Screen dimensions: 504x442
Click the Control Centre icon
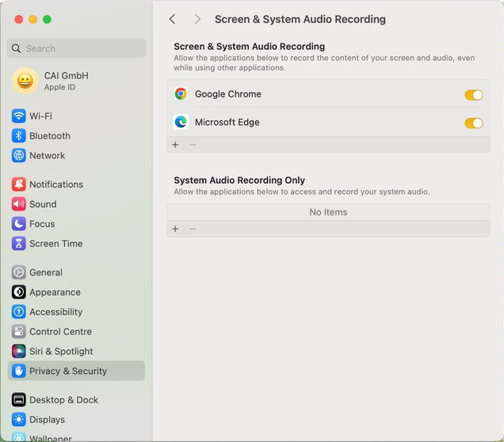pyautogui.click(x=19, y=331)
